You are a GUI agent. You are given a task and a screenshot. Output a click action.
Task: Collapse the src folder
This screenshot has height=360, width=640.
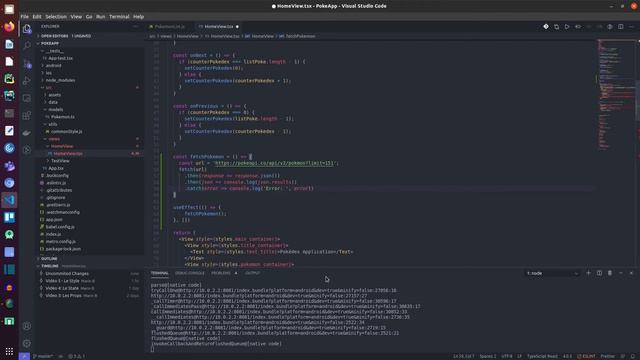point(49,87)
